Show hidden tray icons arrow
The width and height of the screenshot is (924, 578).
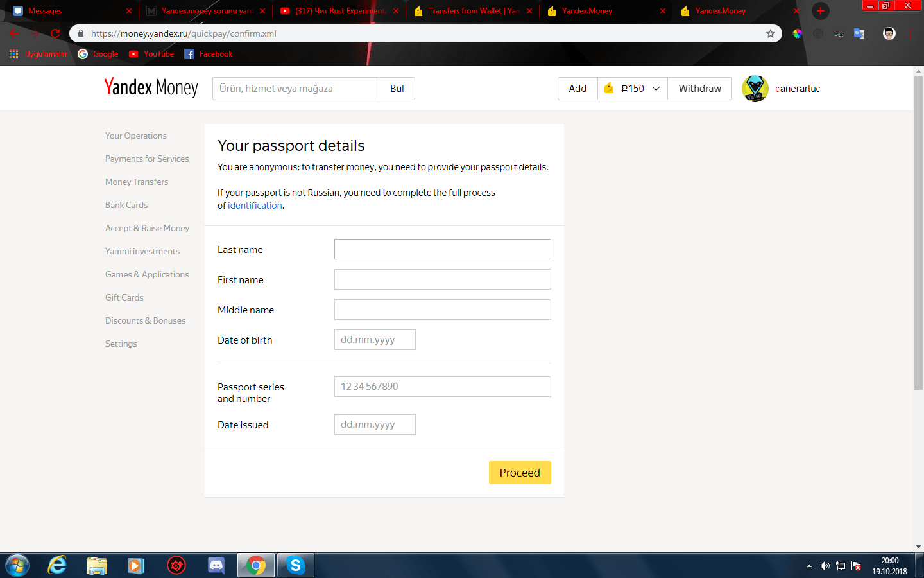pyautogui.click(x=809, y=566)
